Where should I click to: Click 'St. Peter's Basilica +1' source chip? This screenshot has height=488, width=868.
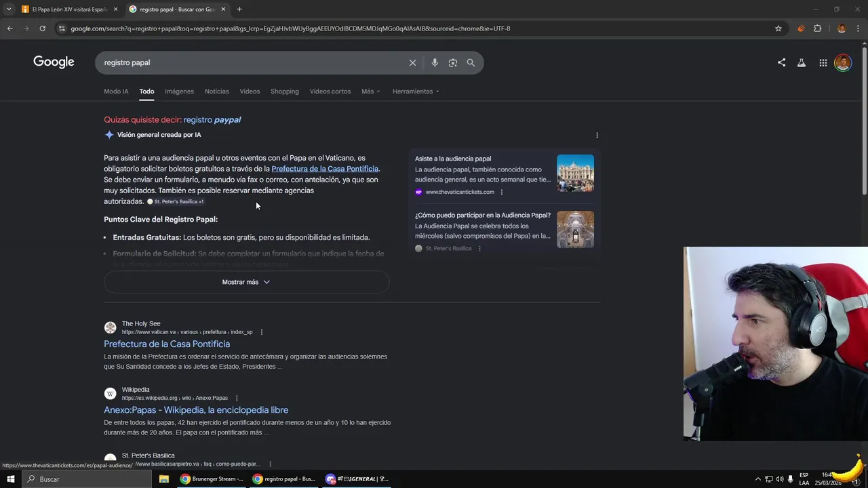176,202
